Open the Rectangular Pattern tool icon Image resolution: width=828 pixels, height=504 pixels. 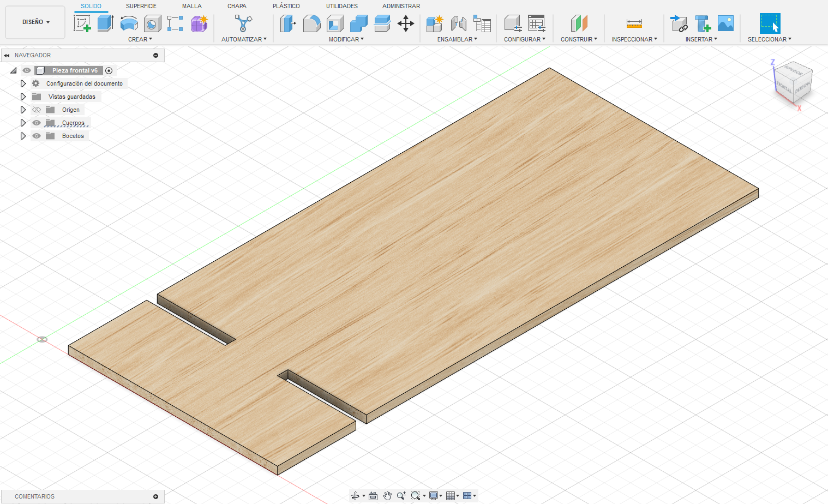(175, 23)
